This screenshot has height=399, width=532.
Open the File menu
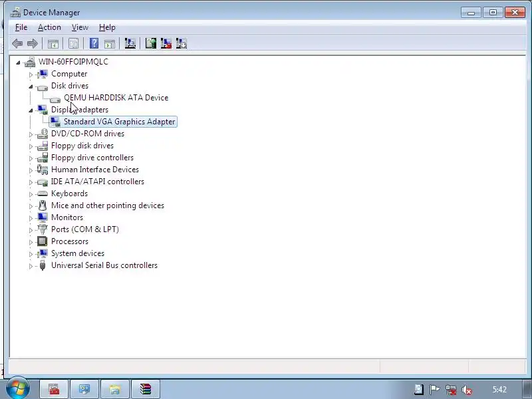(21, 27)
